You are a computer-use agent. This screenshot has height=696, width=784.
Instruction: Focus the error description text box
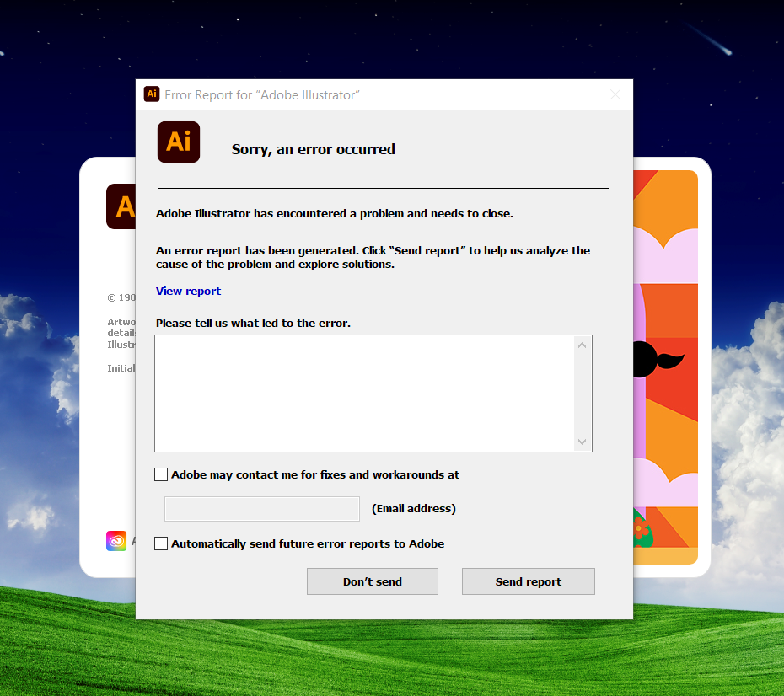[x=366, y=394]
